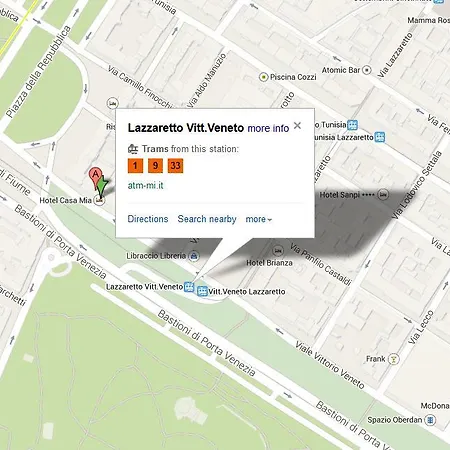
Task: Click the red A location marker pin
Action: (95, 176)
